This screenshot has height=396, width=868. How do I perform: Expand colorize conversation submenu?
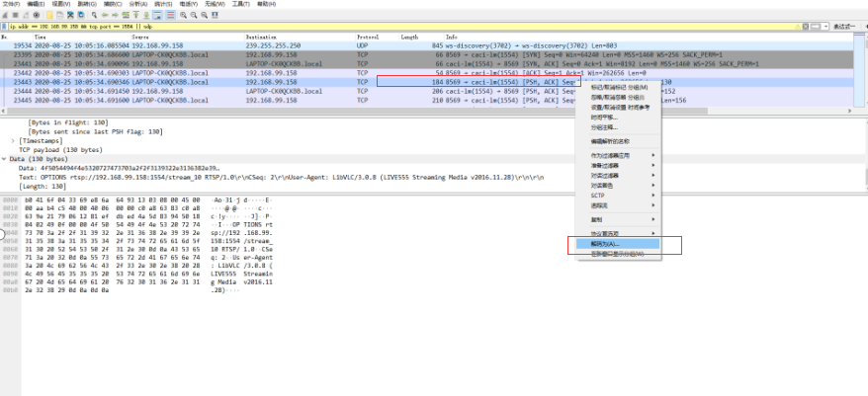coord(618,186)
